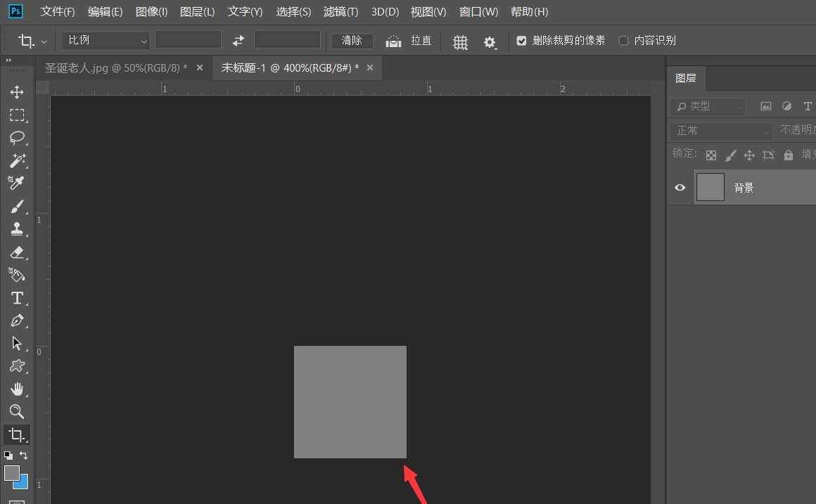This screenshot has height=504, width=816.
Task: Select the Move tool
Action: (x=17, y=92)
